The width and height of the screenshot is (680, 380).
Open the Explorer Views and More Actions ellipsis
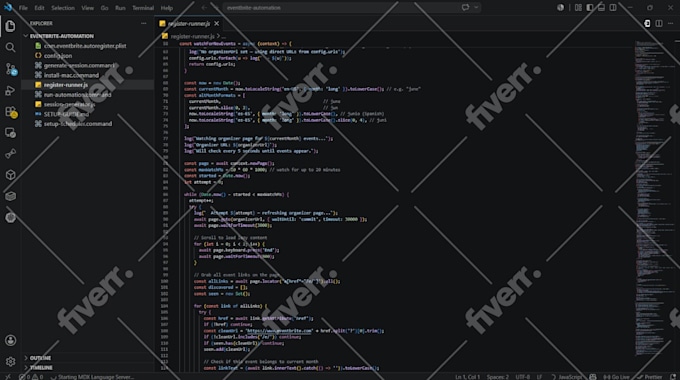pyautogui.click(x=144, y=23)
